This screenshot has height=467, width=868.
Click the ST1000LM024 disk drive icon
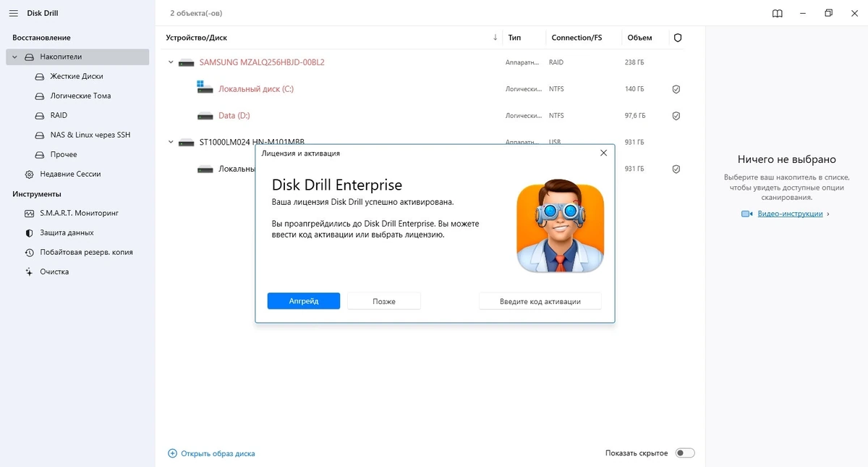point(187,142)
